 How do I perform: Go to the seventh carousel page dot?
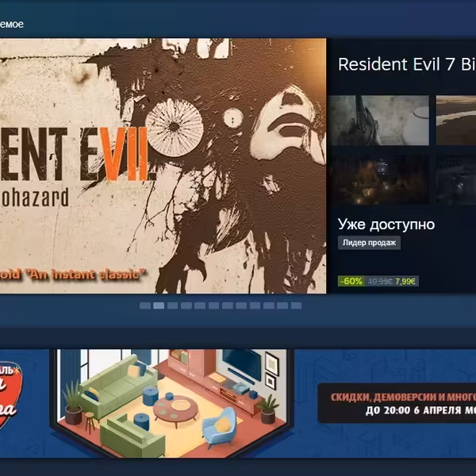click(228, 305)
